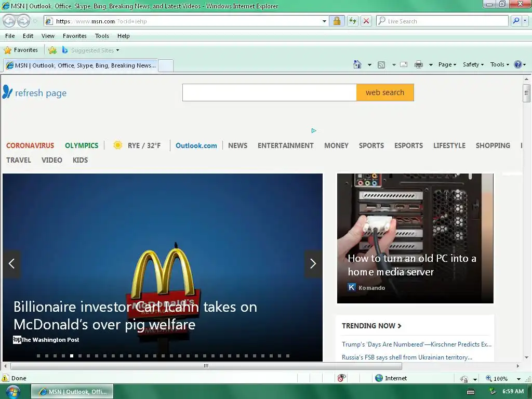The width and height of the screenshot is (532, 399).
Task: Open the old PC media server story thumbnail
Action: (x=415, y=238)
